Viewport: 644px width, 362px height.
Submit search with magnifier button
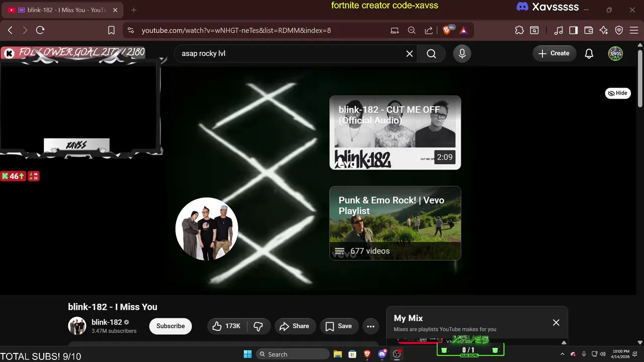pyautogui.click(x=431, y=53)
